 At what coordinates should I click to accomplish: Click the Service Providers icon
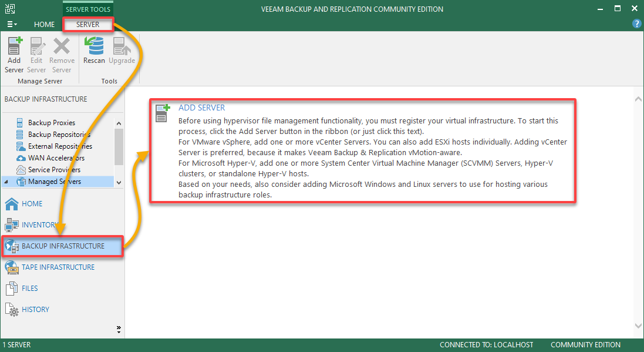pos(21,169)
